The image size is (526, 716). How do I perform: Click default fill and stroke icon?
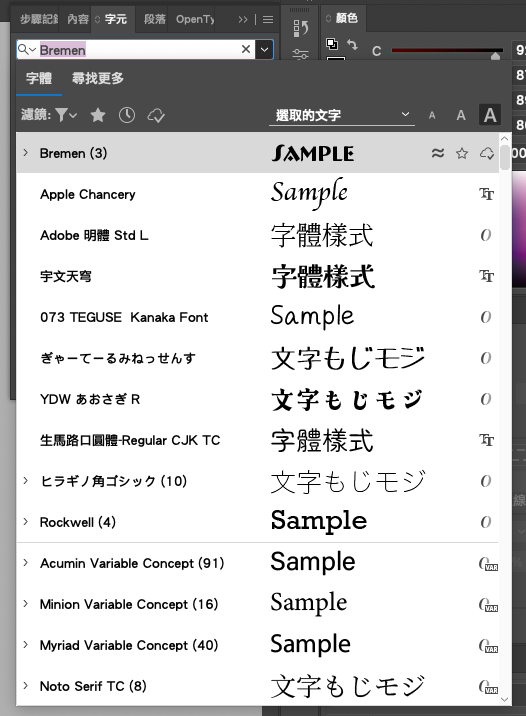click(332, 44)
